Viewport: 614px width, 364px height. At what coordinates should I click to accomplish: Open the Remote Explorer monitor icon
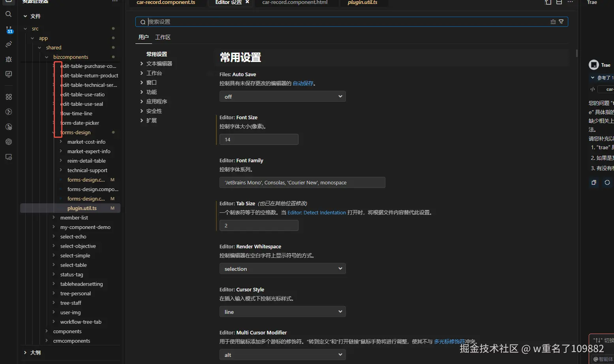9,74
